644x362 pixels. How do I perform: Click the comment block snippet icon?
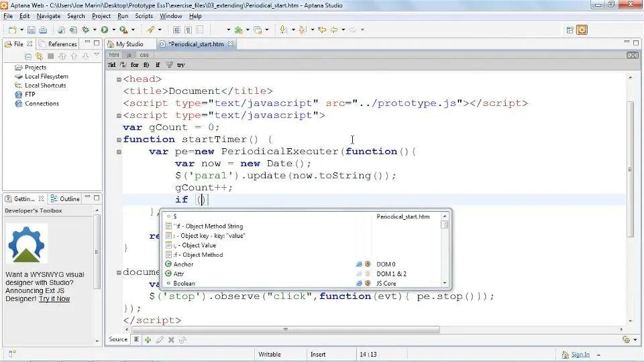(123, 65)
